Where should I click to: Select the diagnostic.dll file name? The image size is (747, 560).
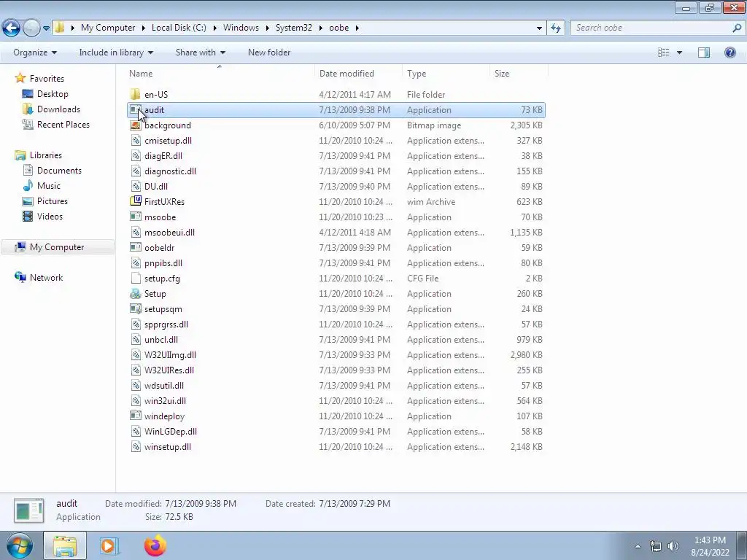(x=170, y=171)
